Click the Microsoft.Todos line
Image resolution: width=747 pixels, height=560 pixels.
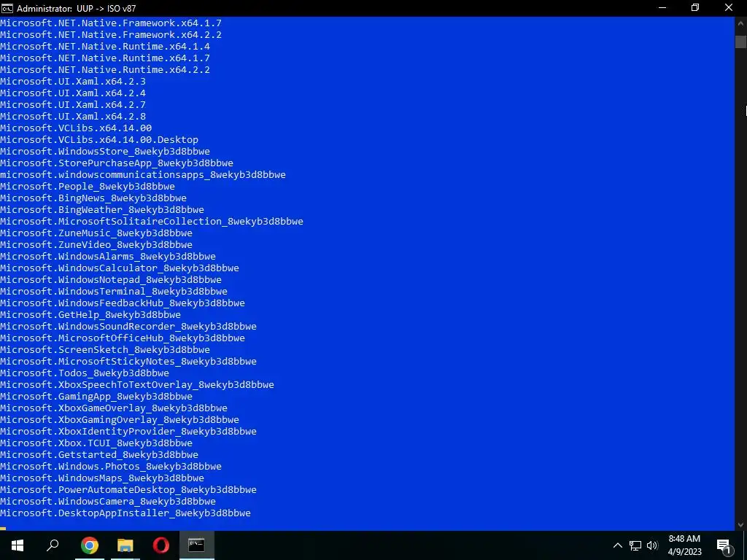point(85,373)
